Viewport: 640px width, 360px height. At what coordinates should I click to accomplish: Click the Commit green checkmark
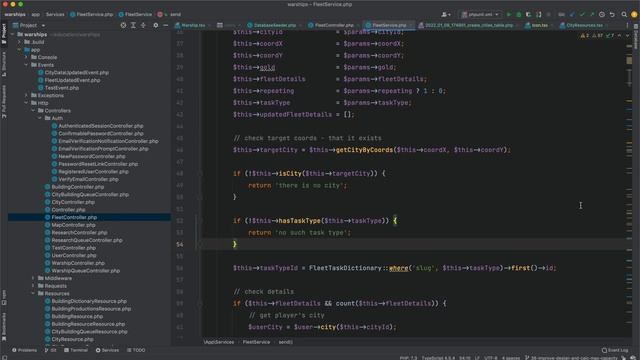(582, 14)
